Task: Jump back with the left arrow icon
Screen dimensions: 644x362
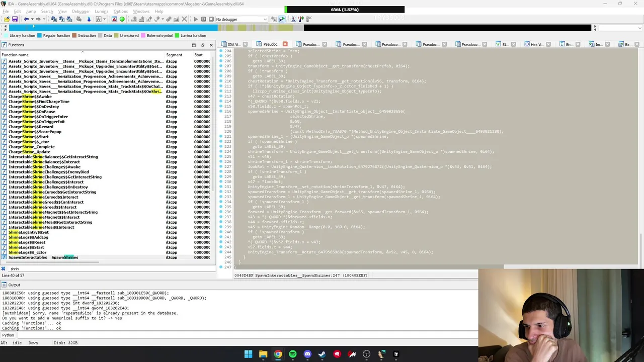Action: [x=26, y=19]
